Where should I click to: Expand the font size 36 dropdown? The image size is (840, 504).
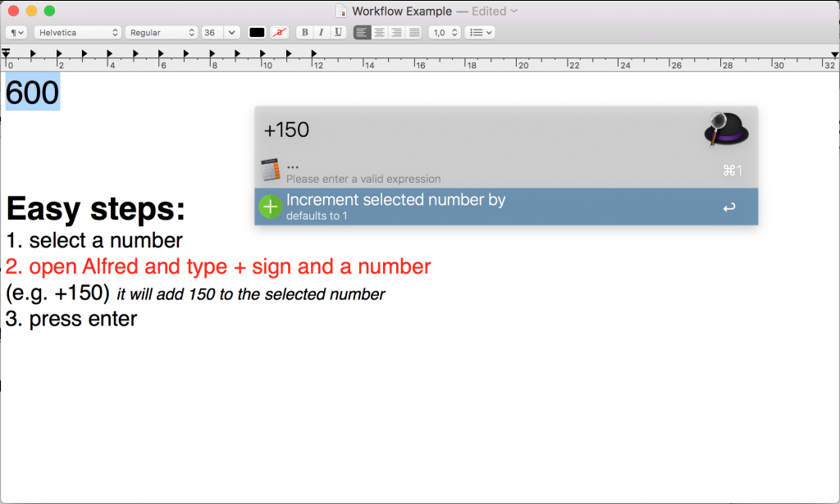coord(231,33)
